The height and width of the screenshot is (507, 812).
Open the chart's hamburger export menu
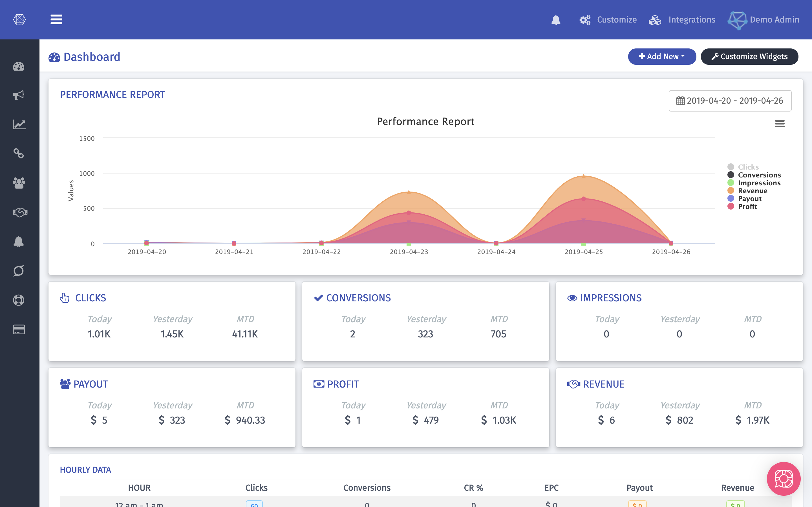[780, 123]
